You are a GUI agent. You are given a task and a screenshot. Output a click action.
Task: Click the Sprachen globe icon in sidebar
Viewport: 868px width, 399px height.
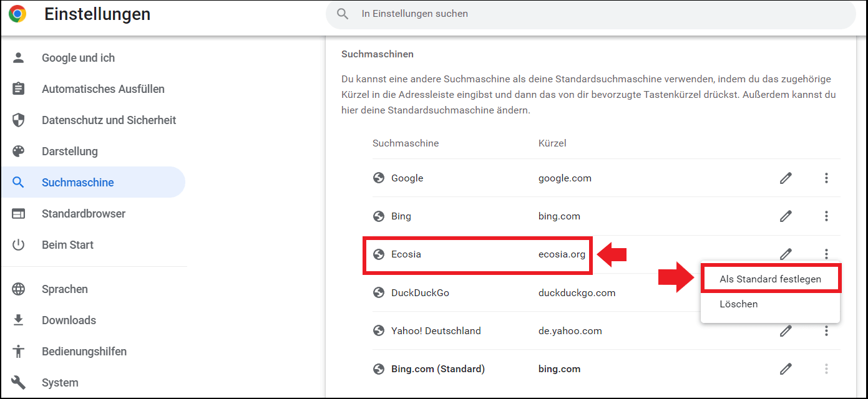19,289
